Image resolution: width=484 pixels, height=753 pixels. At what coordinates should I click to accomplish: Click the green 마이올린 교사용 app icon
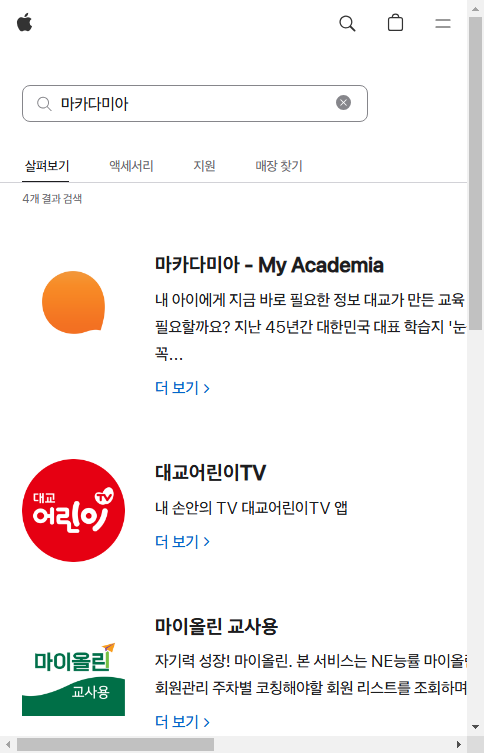pos(73,679)
